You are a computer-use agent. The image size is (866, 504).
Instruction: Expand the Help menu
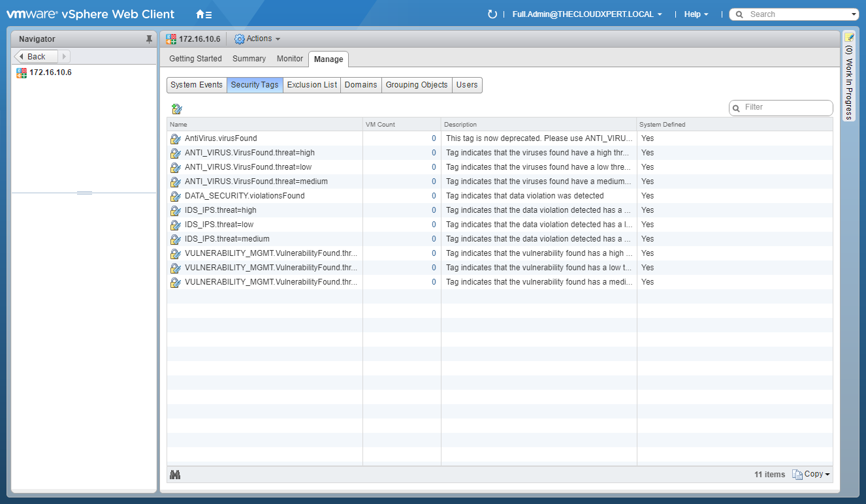coord(696,14)
